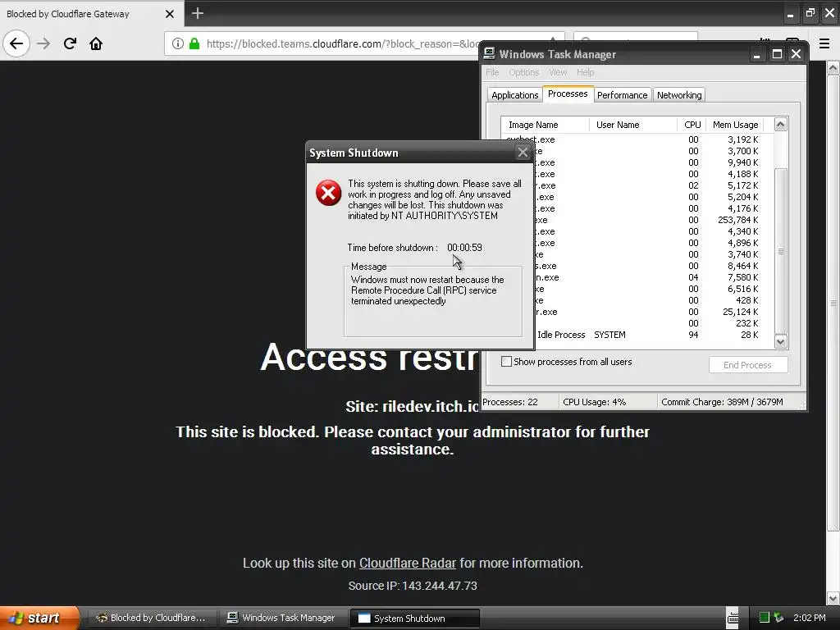The image size is (840, 630).
Task: Click the time before shutdown countdown
Action: [x=464, y=248]
